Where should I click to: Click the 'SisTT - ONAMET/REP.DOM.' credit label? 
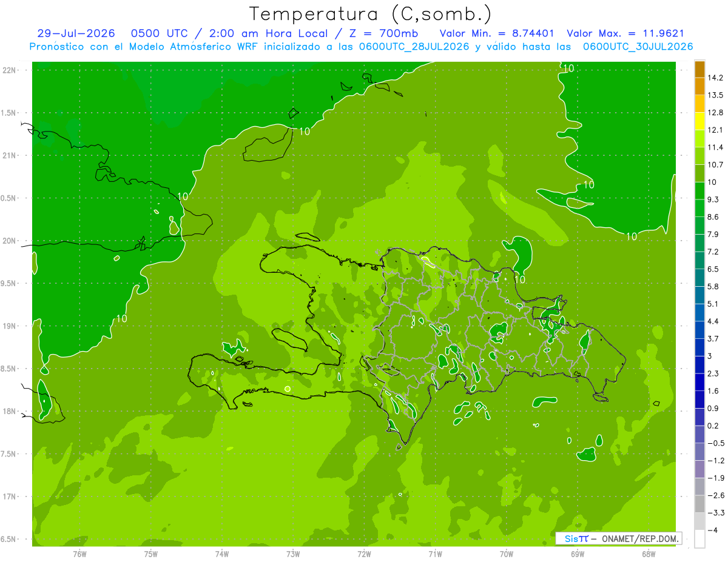point(619,538)
